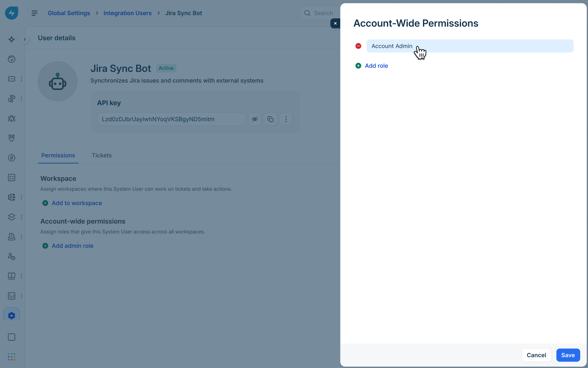Screen dimensions: 588x368
Task: Click the Save button
Action: pos(568,355)
